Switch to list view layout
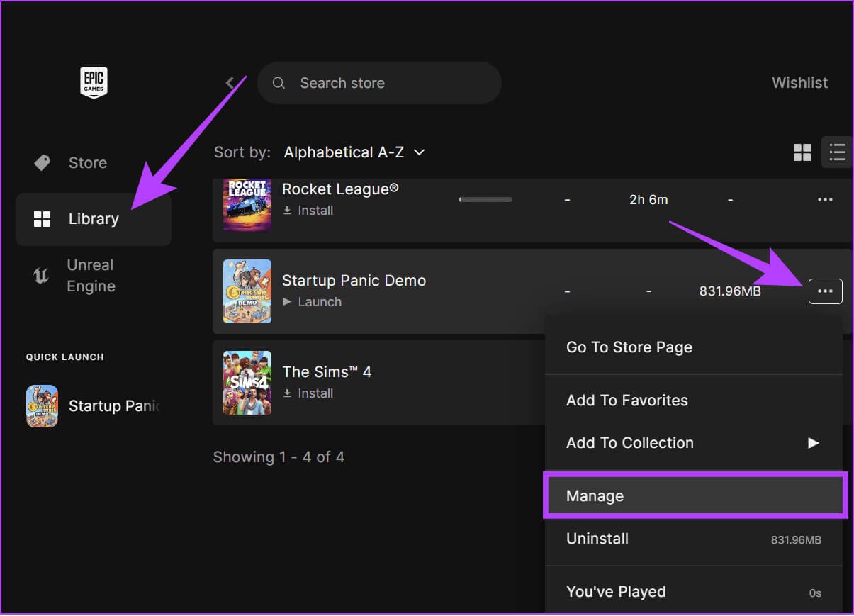This screenshot has height=616, width=854. 837,152
